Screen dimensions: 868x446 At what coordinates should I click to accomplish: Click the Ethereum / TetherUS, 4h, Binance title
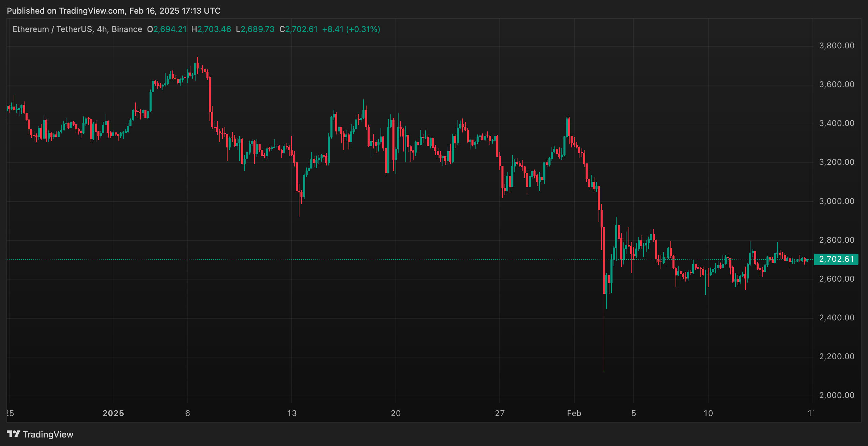click(x=77, y=29)
